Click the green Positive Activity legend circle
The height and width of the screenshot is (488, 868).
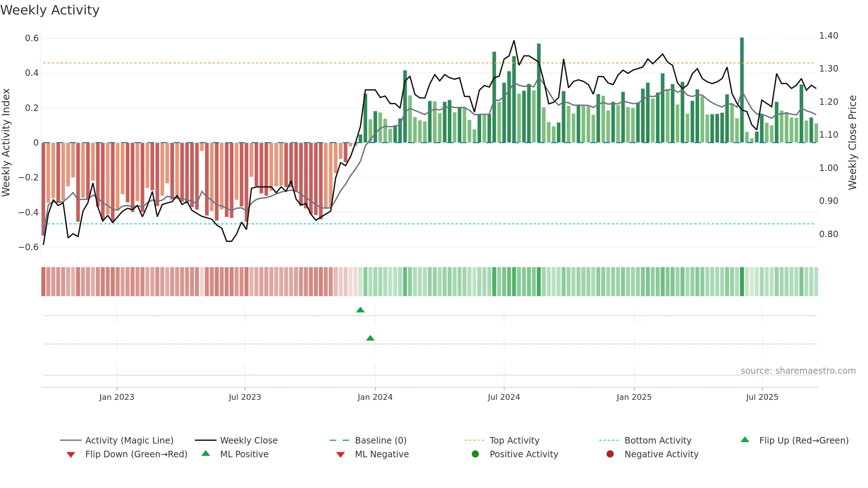click(475, 454)
